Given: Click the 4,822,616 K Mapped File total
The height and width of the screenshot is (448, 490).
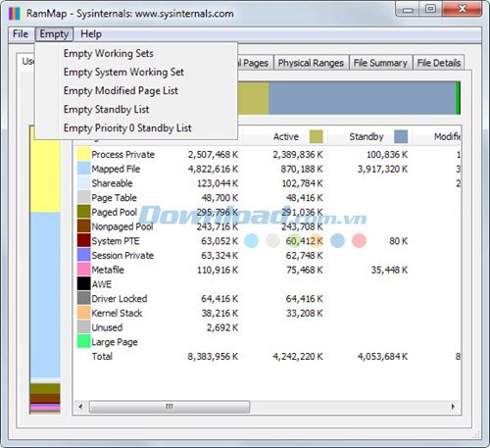Looking at the screenshot, I should (x=213, y=169).
